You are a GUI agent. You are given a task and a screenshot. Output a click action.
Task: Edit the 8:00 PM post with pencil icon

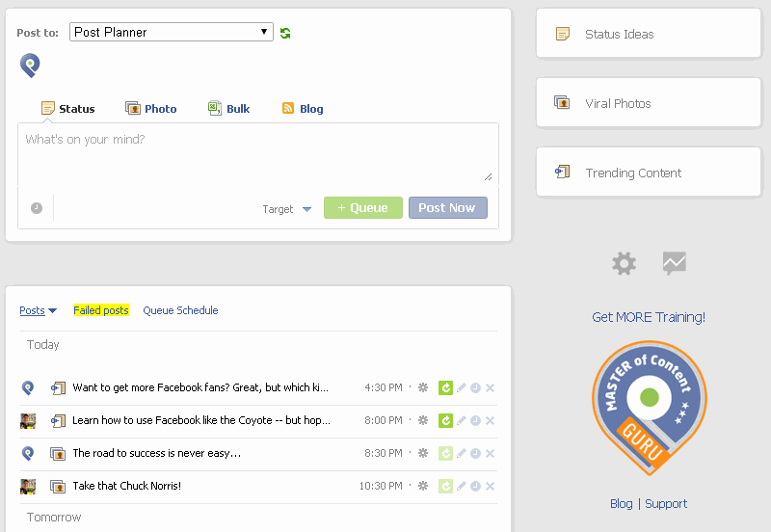point(462,420)
